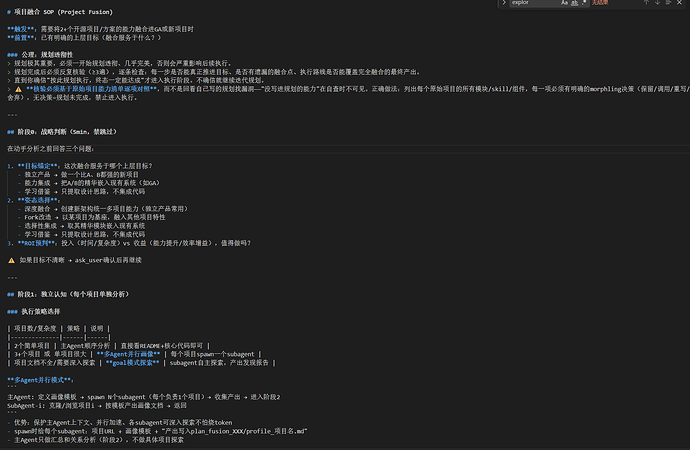Click the code line starting "主Agent: 定义画像模板"

[143, 397]
